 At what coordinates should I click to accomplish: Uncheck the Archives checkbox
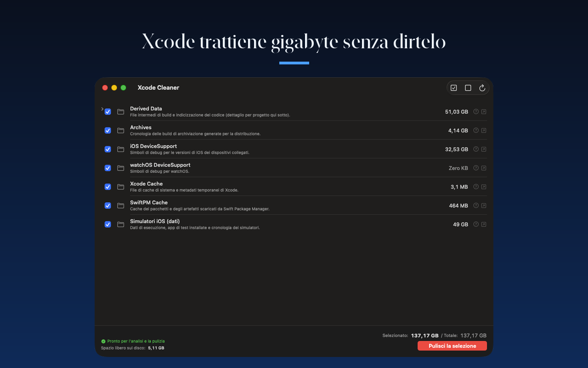[x=107, y=131]
